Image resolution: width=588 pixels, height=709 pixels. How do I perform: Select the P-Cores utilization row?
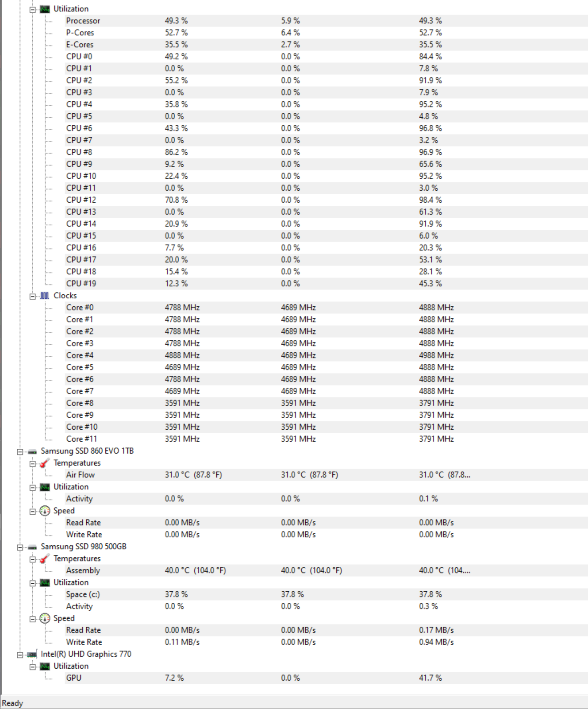pyautogui.click(x=326, y=33)
